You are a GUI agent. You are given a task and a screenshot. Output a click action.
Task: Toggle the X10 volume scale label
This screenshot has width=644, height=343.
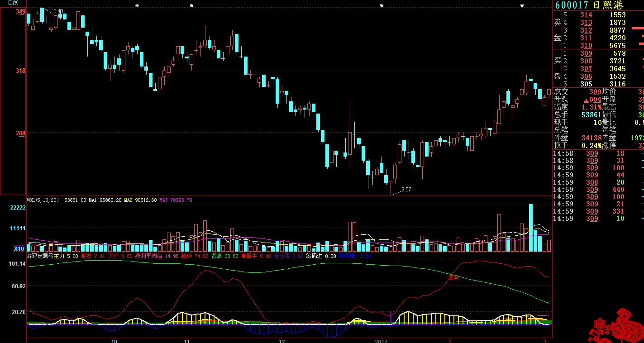point(19,248)
